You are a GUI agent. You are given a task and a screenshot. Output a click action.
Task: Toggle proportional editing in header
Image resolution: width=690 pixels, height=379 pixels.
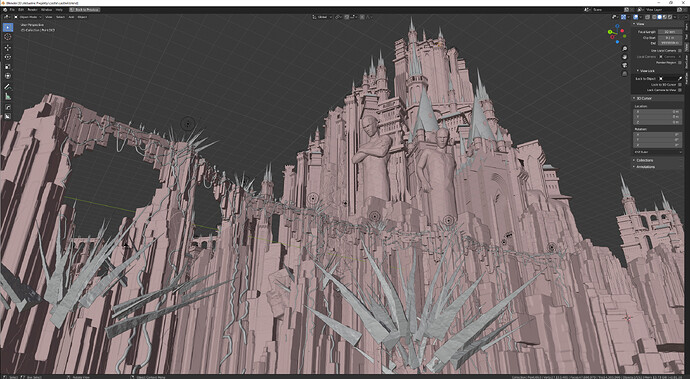(362, 17)
